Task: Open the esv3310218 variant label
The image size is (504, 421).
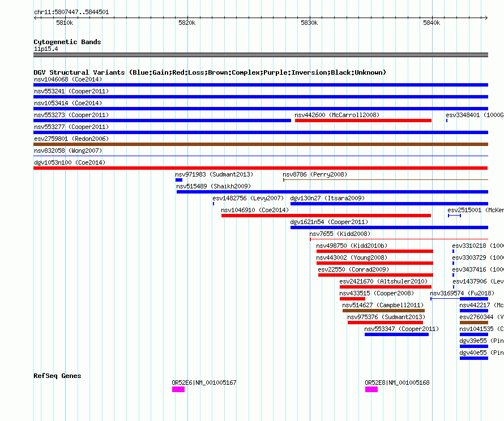Action: tap(478, 246)
